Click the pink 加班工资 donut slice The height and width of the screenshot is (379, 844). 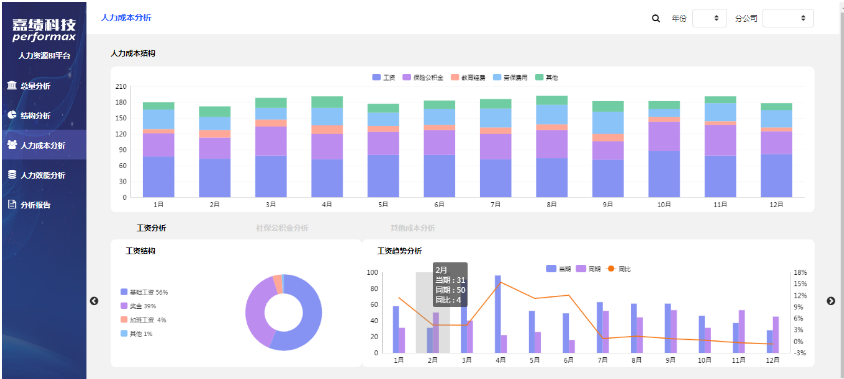[278, 284]
